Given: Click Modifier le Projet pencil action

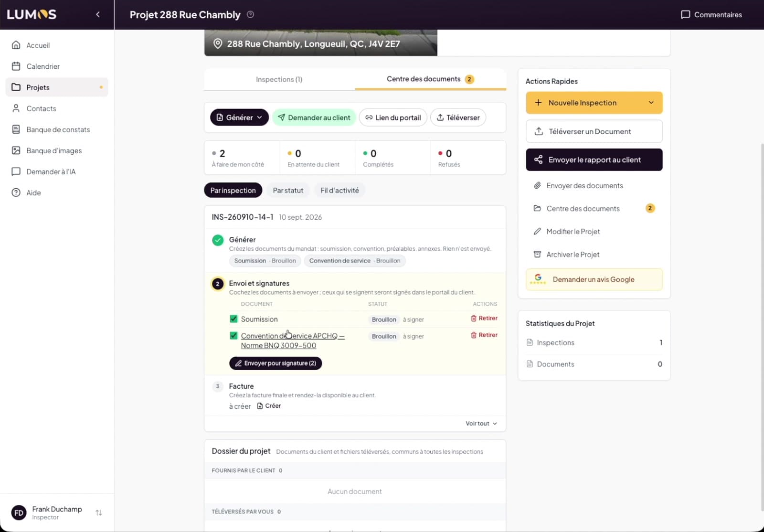Looking at the screenshot, I should pyautogui.click(x=594, y=231).
